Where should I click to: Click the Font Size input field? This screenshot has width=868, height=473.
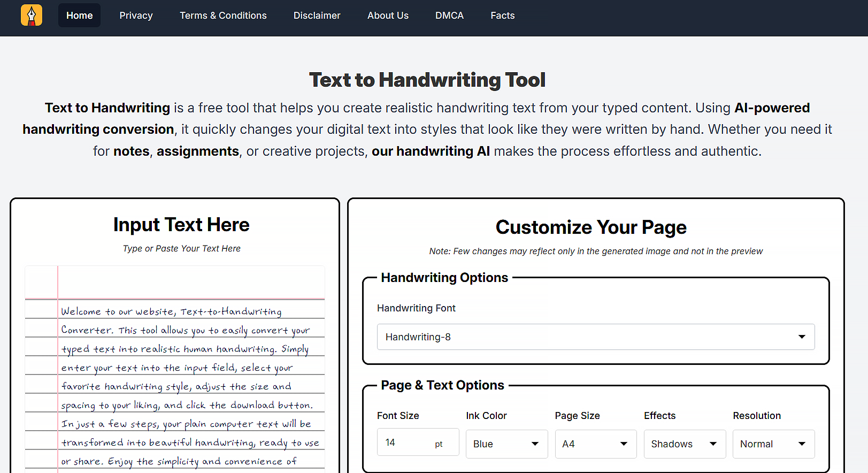coord(406,443)
